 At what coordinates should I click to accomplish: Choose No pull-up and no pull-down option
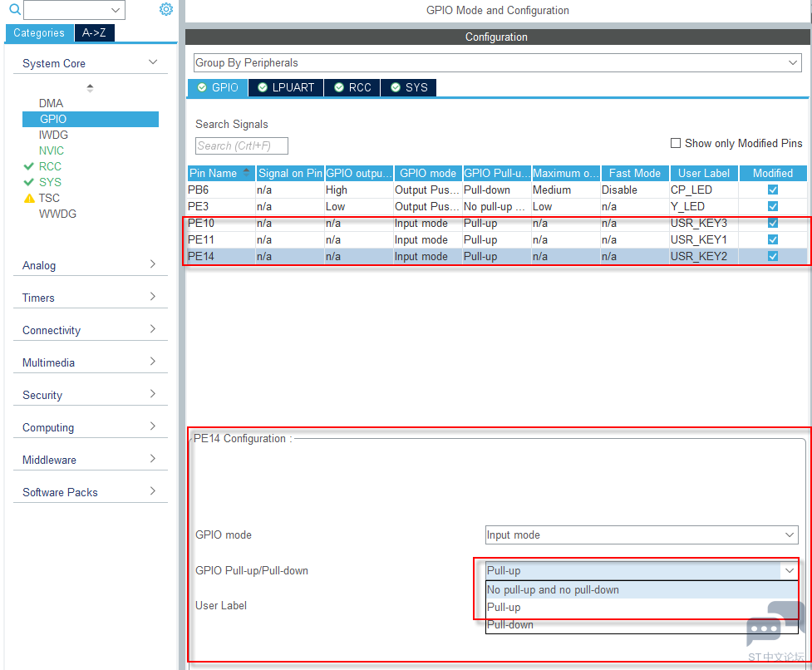[x=642, y=589]
